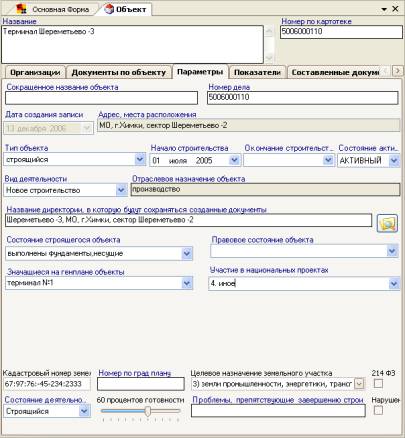Switch to the Организации tab

(35, 72)
